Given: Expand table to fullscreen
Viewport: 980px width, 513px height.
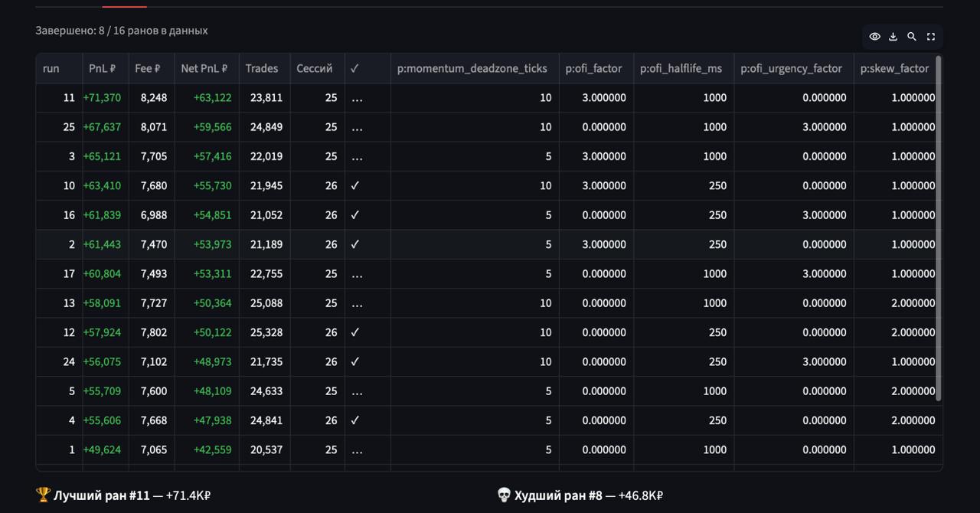Looking at the screenshot, I should [931, 37].
